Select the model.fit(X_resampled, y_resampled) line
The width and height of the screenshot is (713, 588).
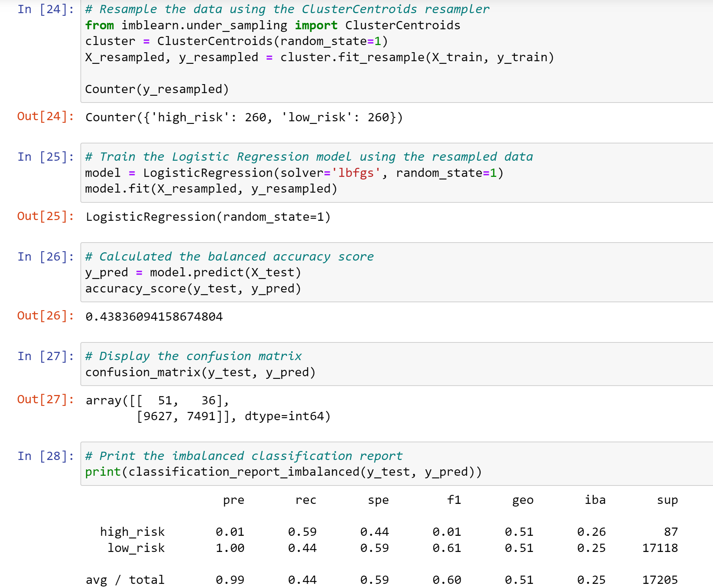click(211, 188)
